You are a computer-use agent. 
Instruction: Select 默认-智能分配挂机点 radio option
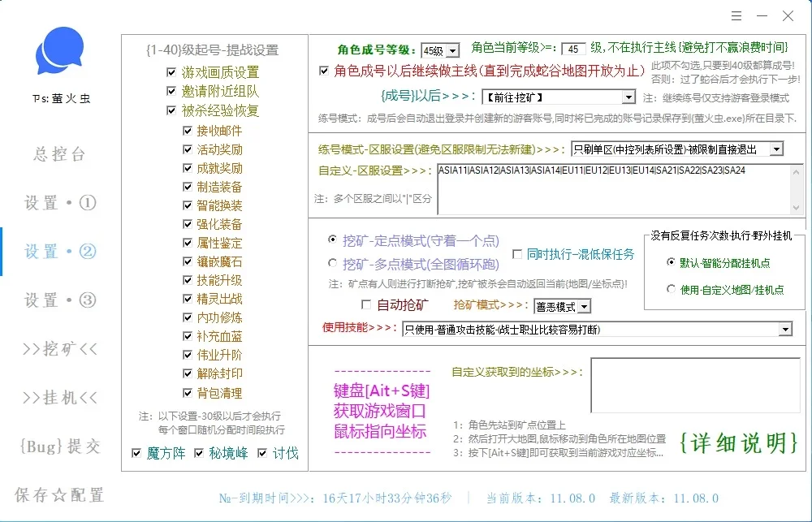click(x=671, y=262)
